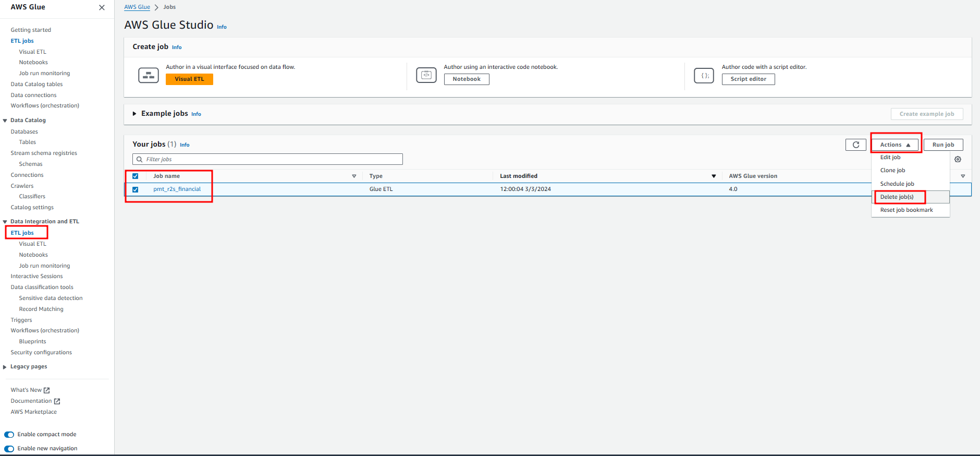Viewport: 980px width, 456px height.
Task: Refresh the jobs list
Action: [856, 145]
